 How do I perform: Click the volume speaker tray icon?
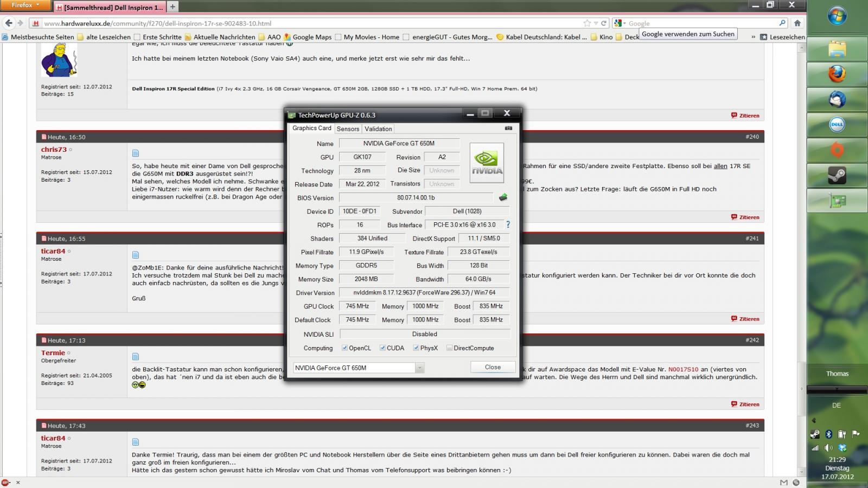[828, 448]
